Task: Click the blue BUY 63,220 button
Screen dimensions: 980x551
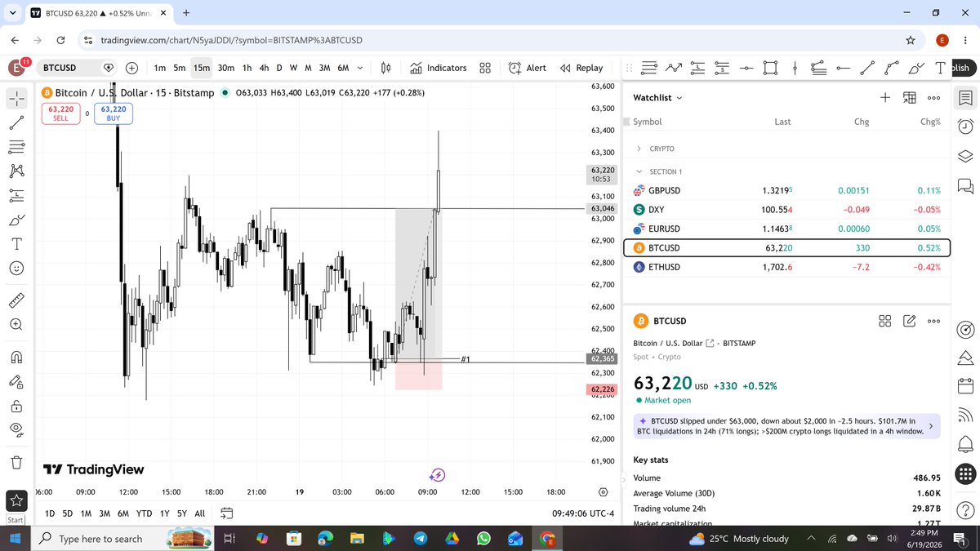Action: pos(114,113)
